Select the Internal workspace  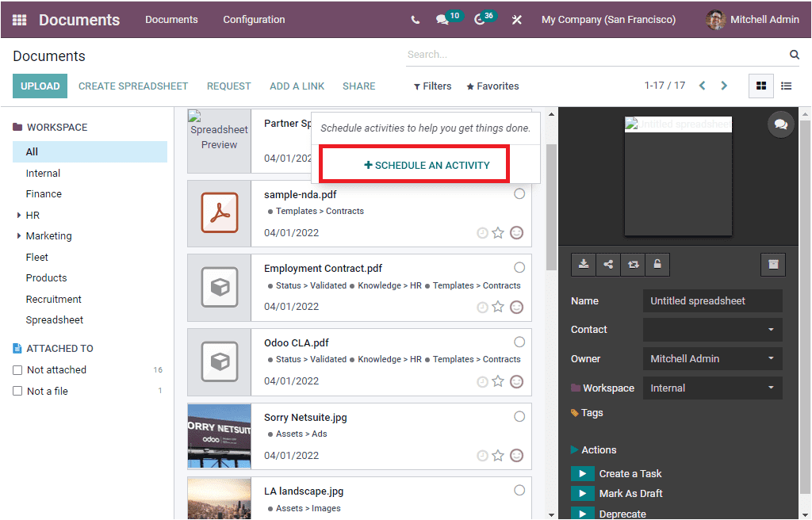[43, 173]
